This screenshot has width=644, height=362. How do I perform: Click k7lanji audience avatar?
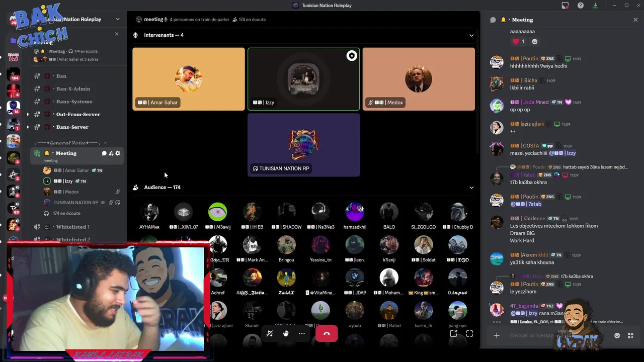coord(389,245)
